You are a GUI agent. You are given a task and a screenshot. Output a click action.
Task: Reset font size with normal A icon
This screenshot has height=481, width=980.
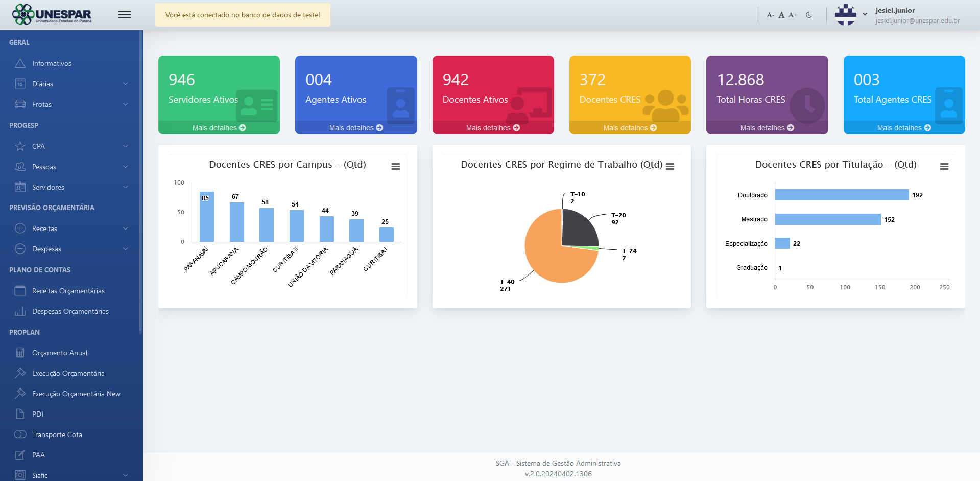781,15
